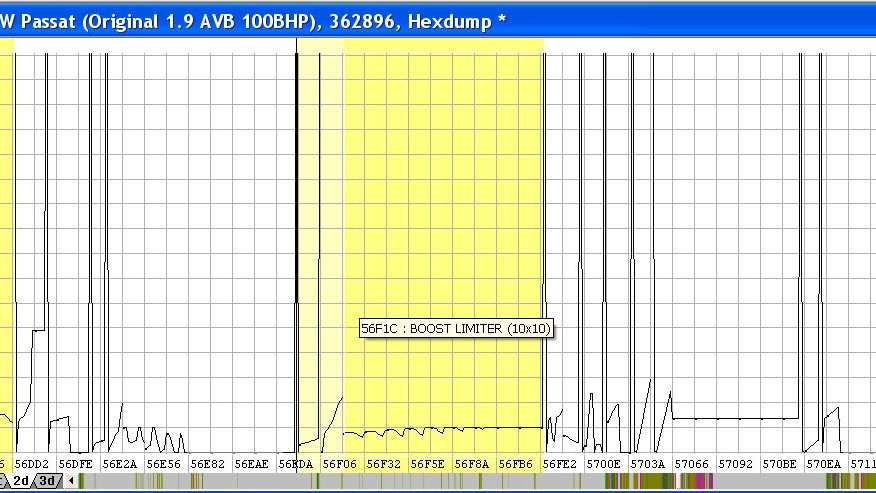
Task: Click the grey overview bar below 56F5E
Action: (428, 481)
